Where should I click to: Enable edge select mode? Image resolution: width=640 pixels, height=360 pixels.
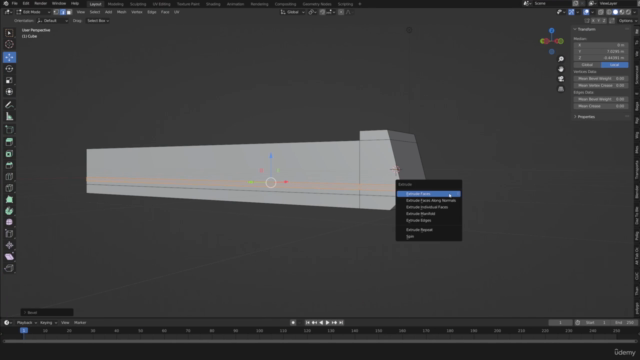[62, 12]
